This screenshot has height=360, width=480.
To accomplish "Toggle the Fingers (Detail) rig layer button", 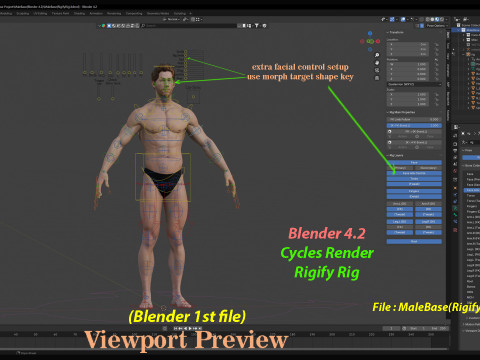I will 414,197.
